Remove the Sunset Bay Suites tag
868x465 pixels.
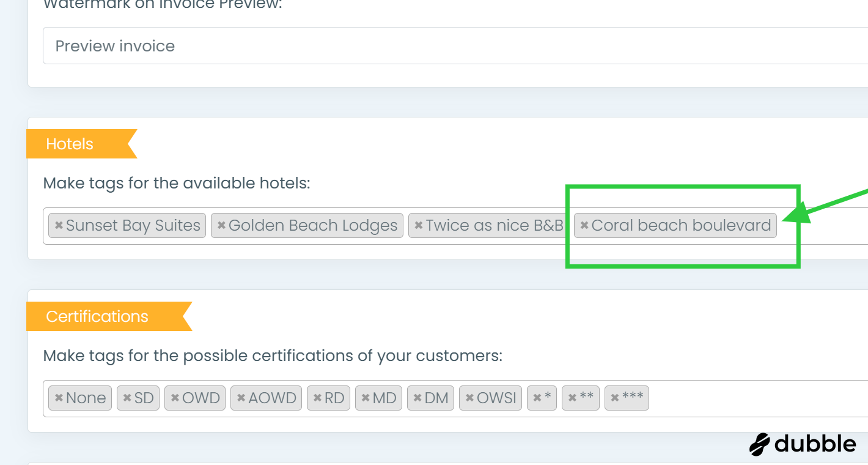coord(59,226)
